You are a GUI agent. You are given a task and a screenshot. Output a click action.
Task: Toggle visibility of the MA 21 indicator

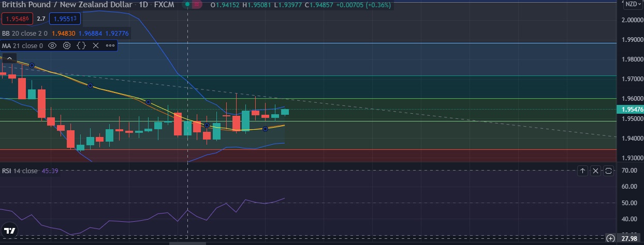pos(52,45)
